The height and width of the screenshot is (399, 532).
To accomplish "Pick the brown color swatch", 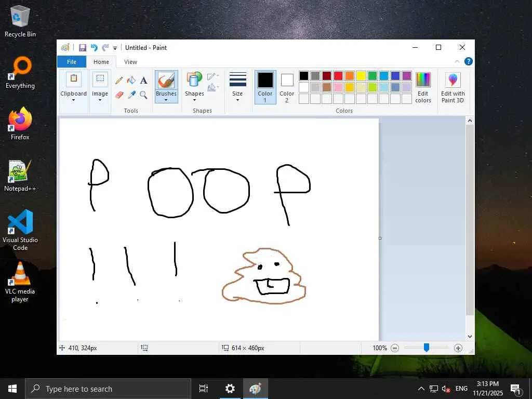I will pyautogui.click(x=327, y=87).
